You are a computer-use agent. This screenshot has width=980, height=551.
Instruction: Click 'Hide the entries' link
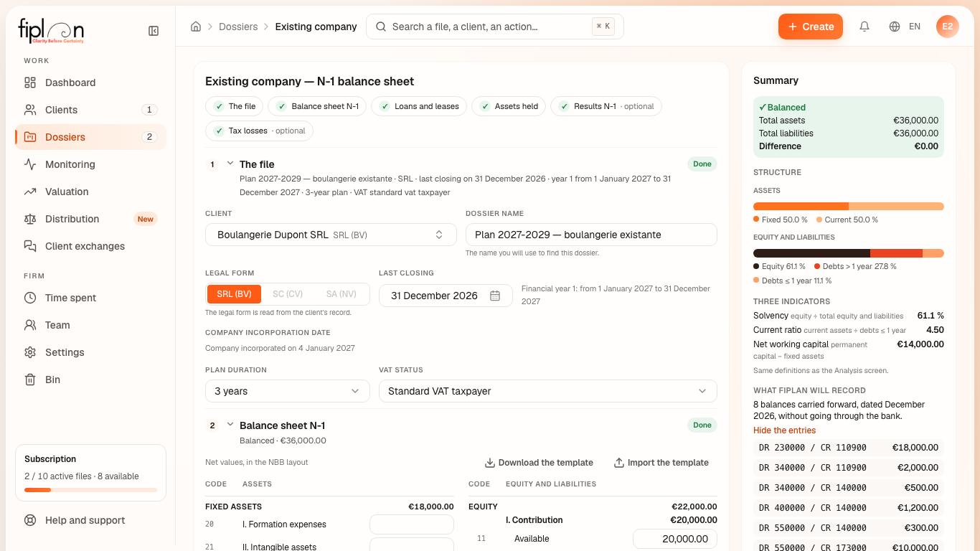[x=785, y=430]
